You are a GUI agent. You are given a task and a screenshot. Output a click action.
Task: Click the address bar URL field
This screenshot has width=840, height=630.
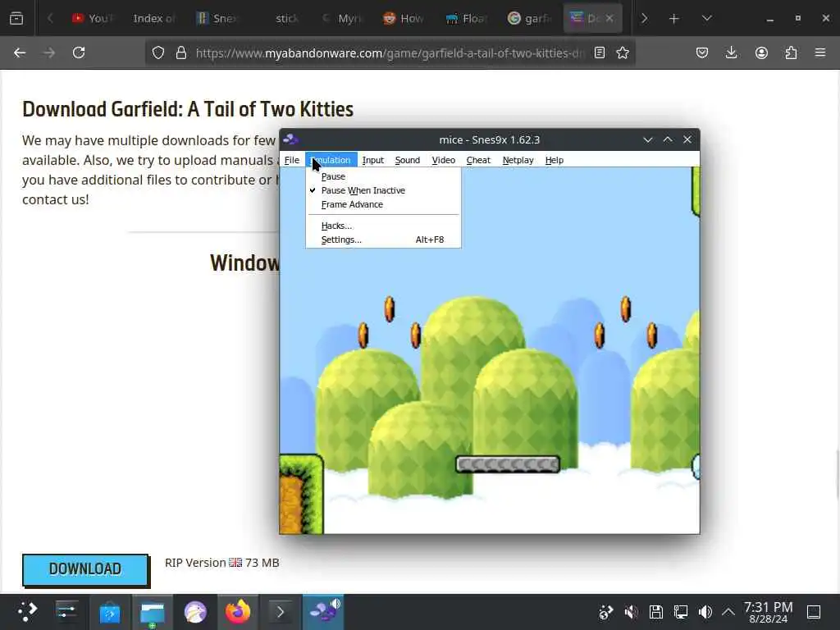390,52
